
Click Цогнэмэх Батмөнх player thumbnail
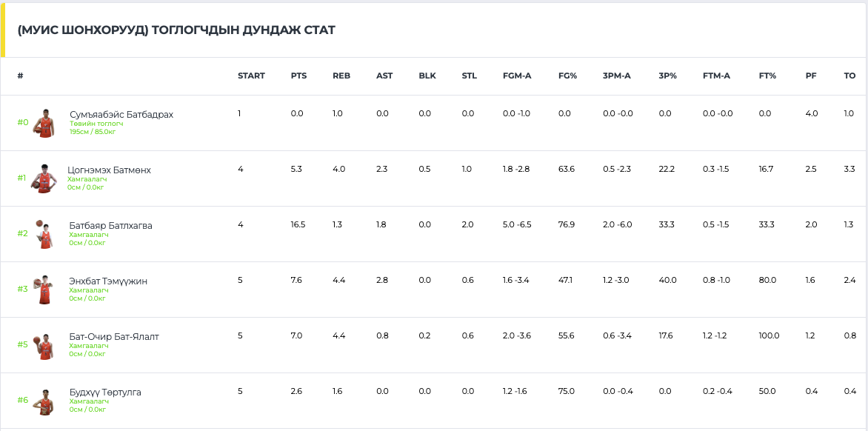(44, 178)
